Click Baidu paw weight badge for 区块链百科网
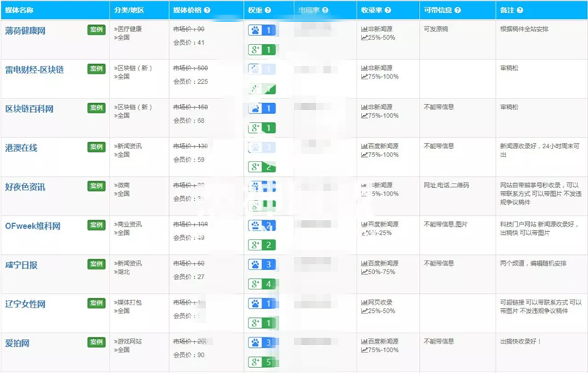This screenshot has height=373, width=588. point(262,108)
